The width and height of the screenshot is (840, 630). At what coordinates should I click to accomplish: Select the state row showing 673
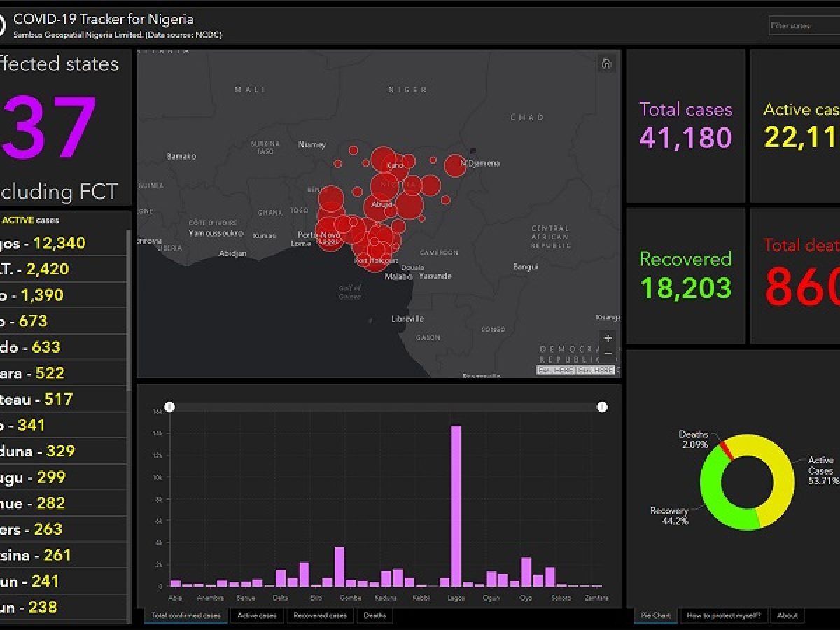tap(63, 321)
